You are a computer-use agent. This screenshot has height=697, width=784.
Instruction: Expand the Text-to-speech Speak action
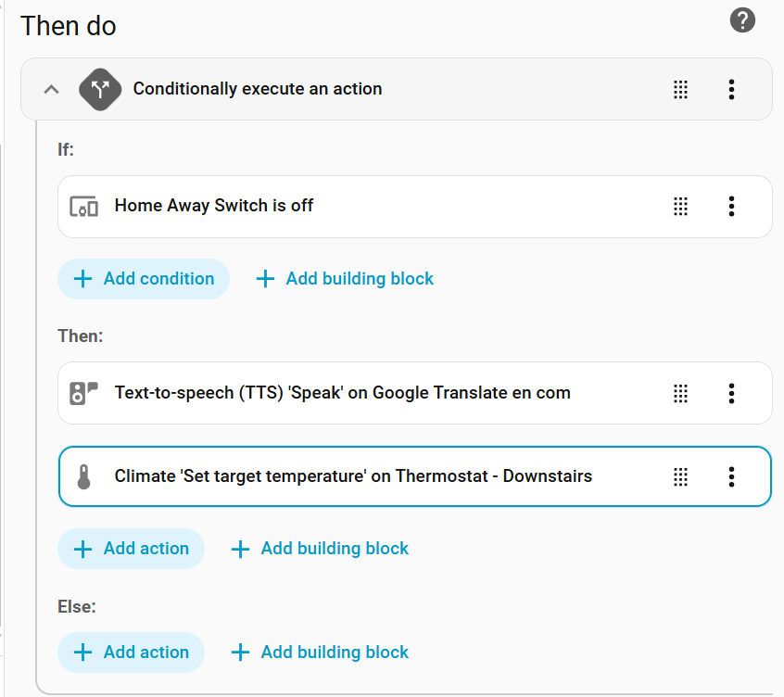(342, 393)
